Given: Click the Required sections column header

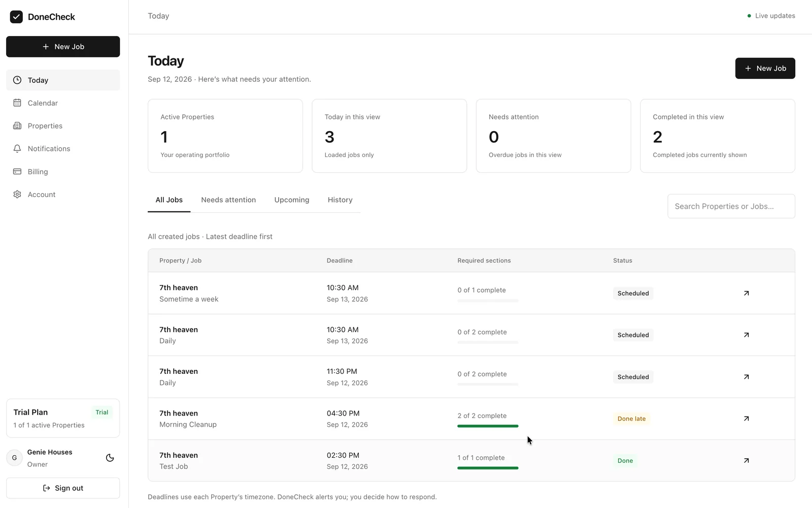Looking at the screenshot, I should click(484, 261).
